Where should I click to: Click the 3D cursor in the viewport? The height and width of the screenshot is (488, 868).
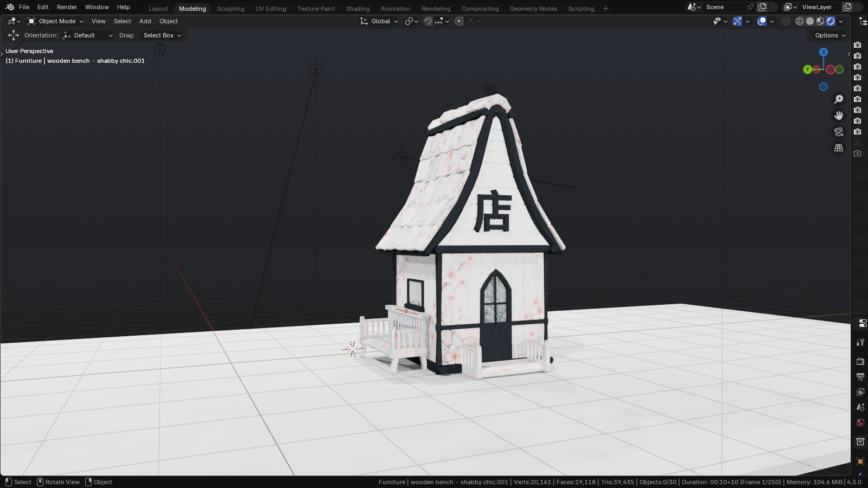pyautogui.click(x=353, y=350)
